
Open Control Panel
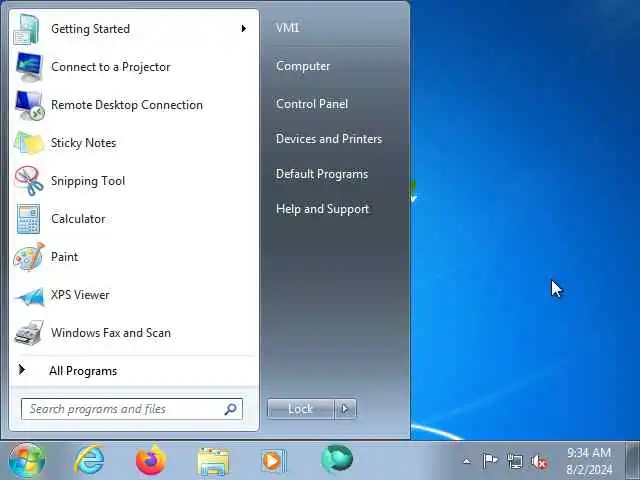click(x=312, y=104)
